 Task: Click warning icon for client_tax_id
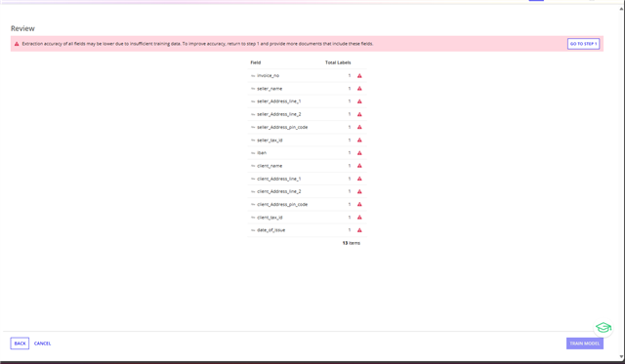click(359, 218)
